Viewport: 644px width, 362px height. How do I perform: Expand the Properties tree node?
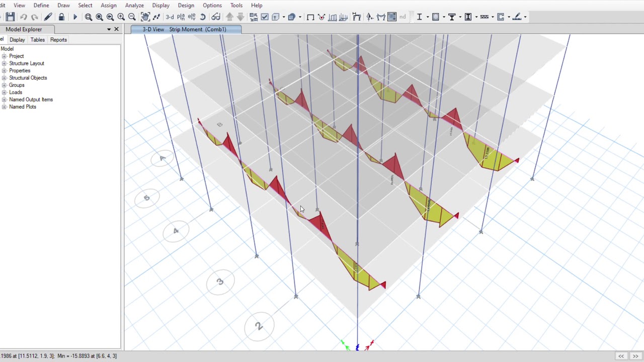[x=4, y=71]
